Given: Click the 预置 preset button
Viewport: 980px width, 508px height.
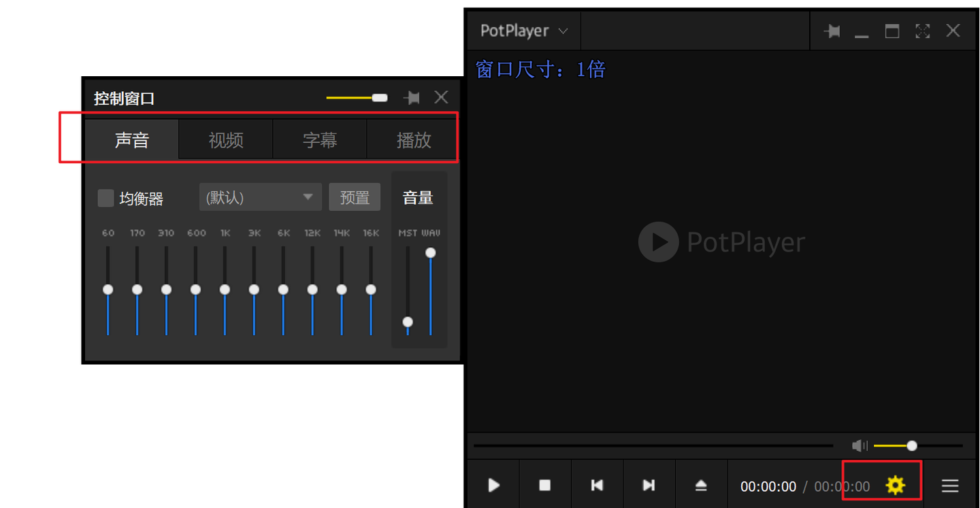Looking at the screenshot, I should point(355,197).
